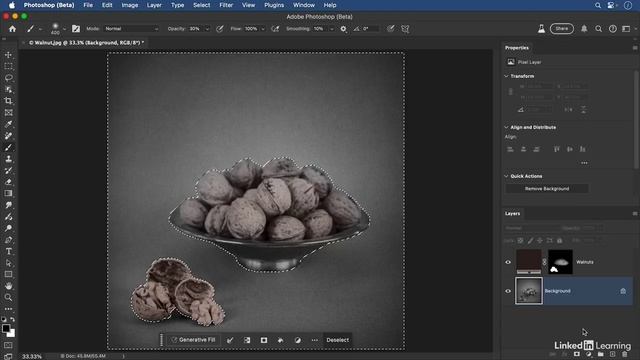
Task: Open the beta flask feedback icon
Action: 541,29
